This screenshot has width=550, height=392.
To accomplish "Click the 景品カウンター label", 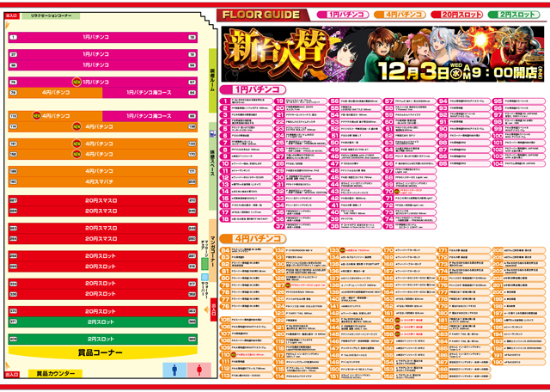I will point(52,374).
